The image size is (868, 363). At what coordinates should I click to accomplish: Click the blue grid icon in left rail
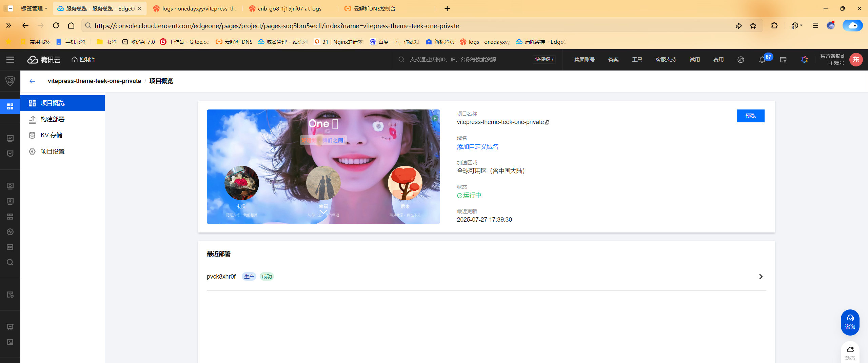pyautogui.click(x=10, y=106)
